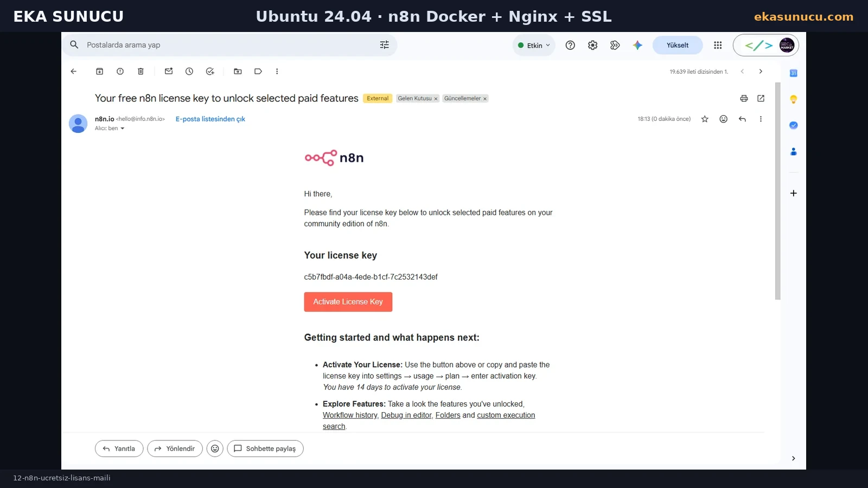Click 'E-posta listesinden çık' unsubscribe link
Image resolution: width=868 pixels, height=488 pixels.
coord(210,119)
